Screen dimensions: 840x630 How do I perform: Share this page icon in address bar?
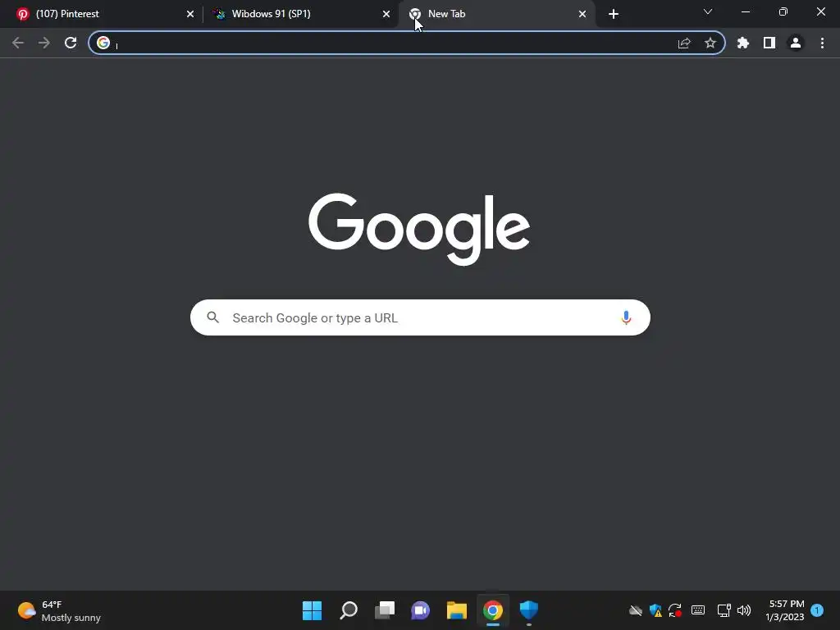[x=684, y=43]
